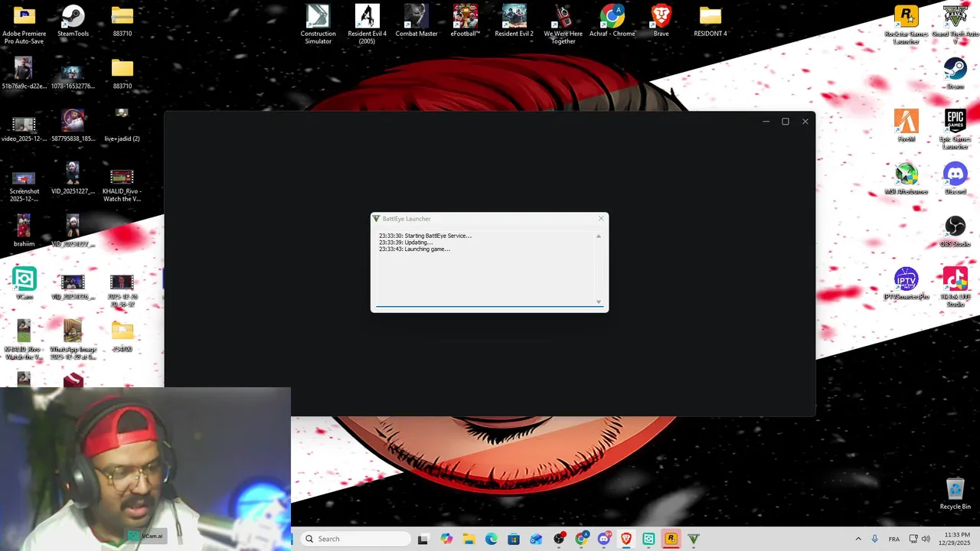The image size is (980, 551).
Task: Switch to Chrome in taskbar
Action: tap(581, 539)
